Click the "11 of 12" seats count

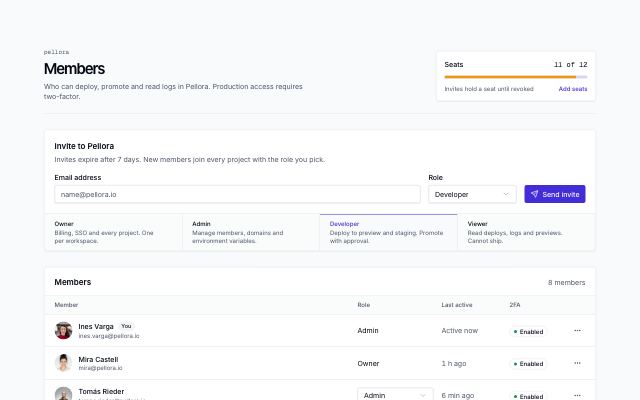coord(571,64)
